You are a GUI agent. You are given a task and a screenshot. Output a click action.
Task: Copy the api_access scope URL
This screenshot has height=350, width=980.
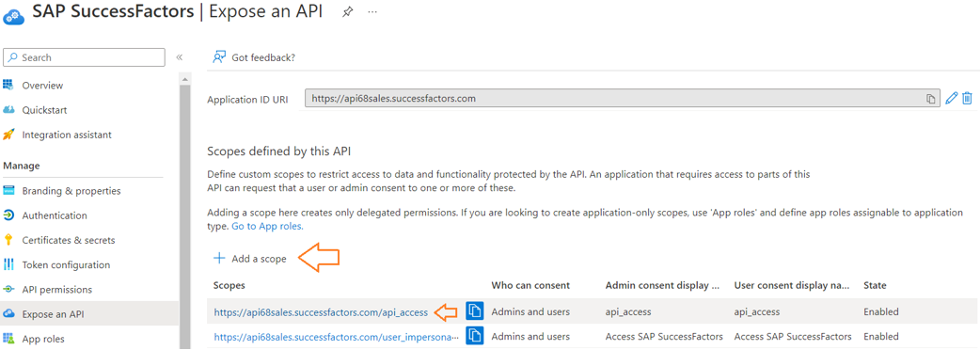[475, 311]
